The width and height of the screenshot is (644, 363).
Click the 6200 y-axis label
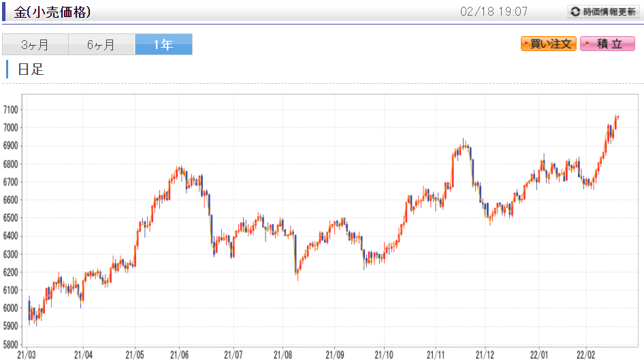tap(11, 272)
